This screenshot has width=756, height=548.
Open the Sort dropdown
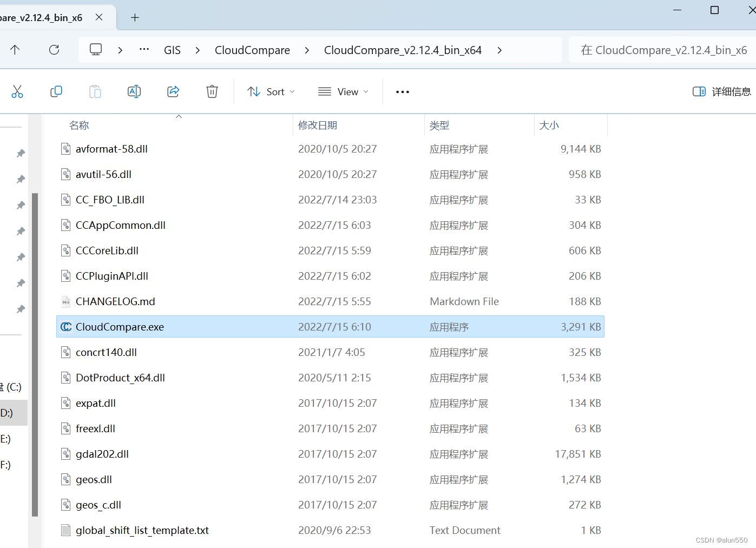(x=271, y=92)
